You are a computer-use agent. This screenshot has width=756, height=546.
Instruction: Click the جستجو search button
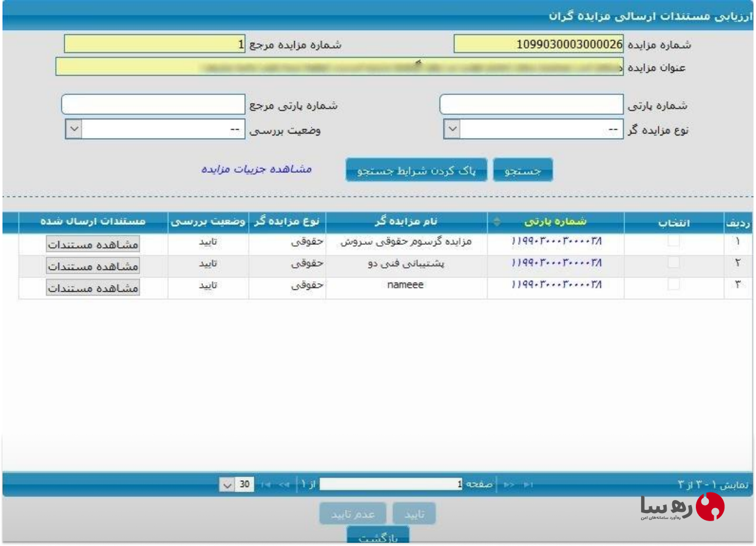pyautogui.click(x=523, y=170)
